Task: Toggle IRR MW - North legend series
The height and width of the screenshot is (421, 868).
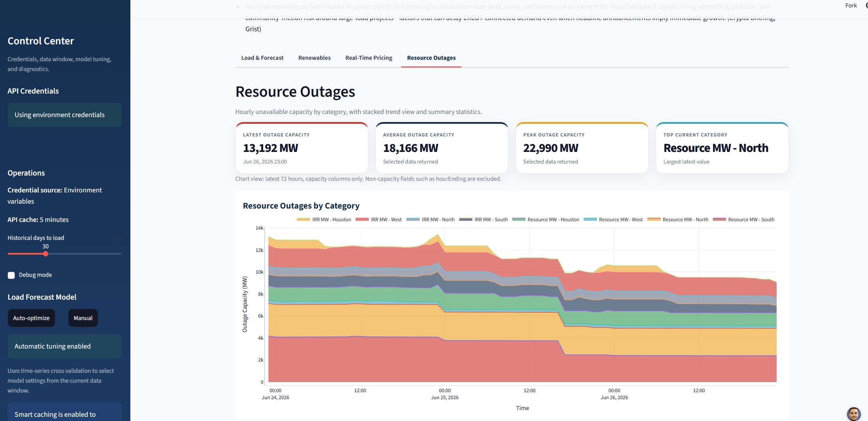Action: [x=430, y=219]
